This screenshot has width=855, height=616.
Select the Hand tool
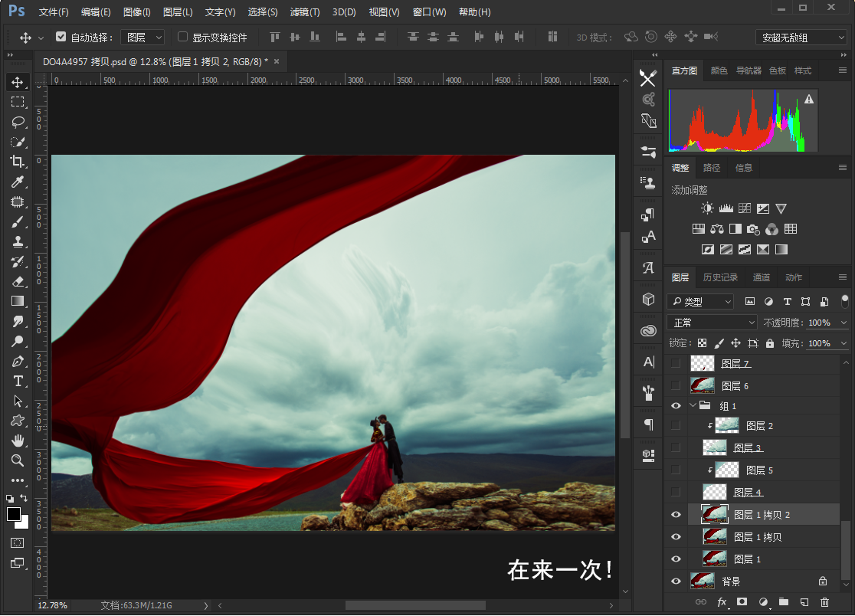(x=18, y=441)
